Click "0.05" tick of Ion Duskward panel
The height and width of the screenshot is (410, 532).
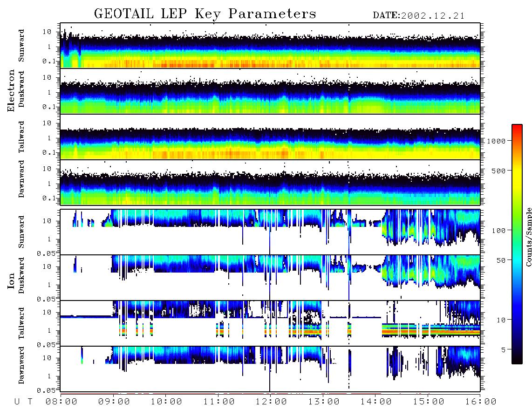pyautogui.click(x=46, y=299)
